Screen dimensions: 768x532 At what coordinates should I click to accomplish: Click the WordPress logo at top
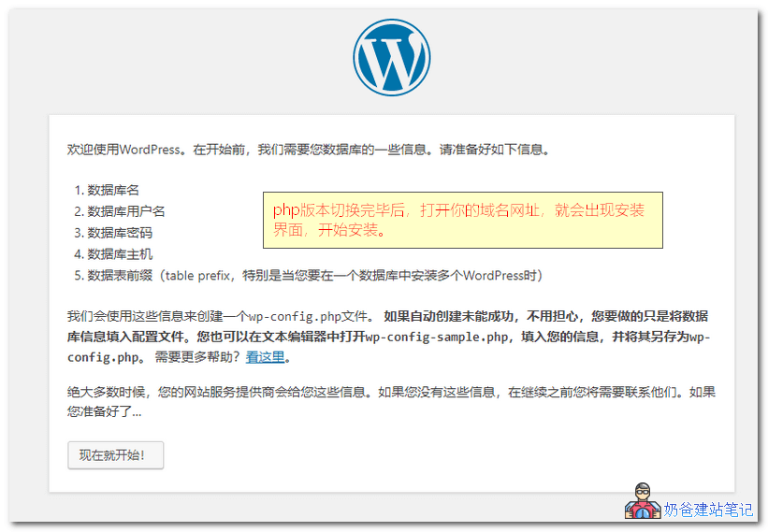click(x=391, y=57)
